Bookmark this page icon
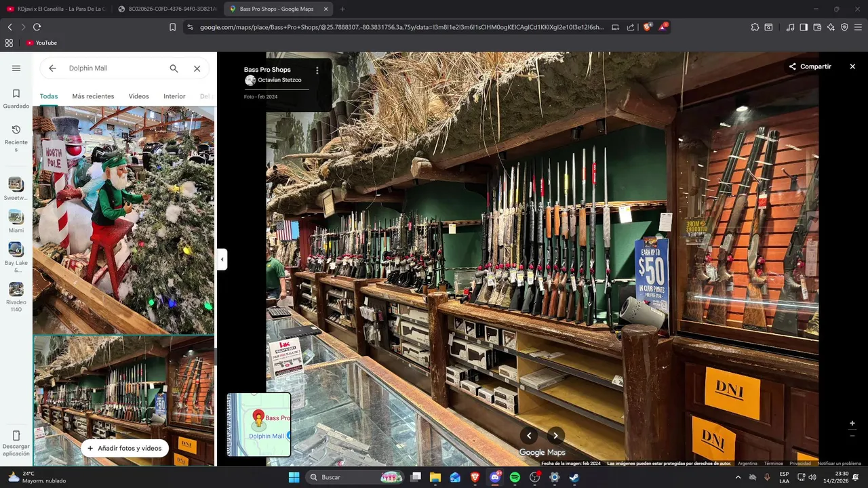 172,27
